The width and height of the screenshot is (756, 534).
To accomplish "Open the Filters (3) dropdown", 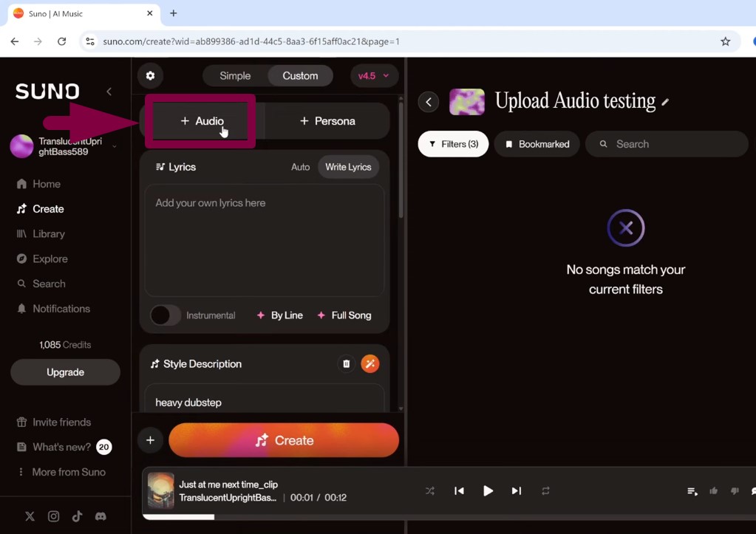I will (453, 144).
